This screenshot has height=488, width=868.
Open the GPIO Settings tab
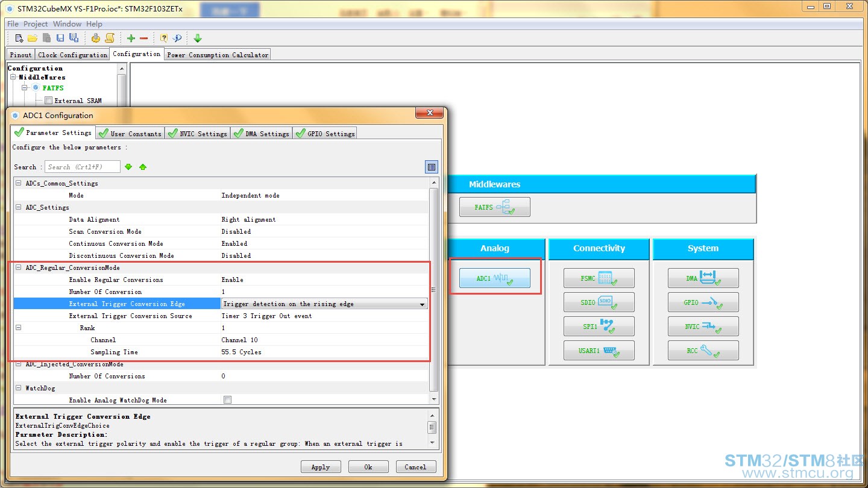[325, 133]
